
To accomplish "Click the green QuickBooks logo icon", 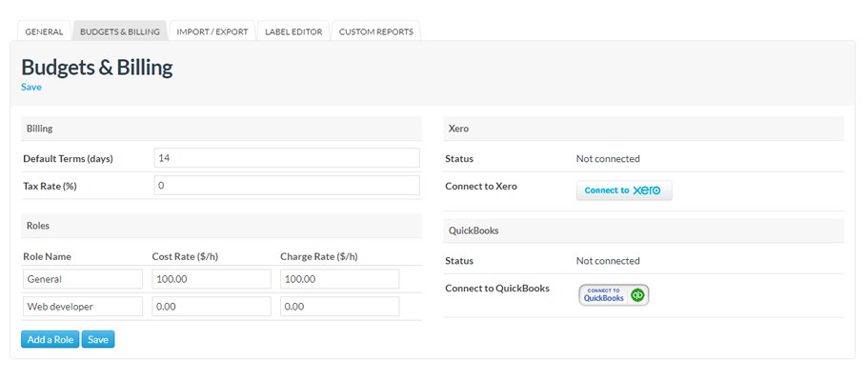I will pyautogui.click(x=637, y=295).
